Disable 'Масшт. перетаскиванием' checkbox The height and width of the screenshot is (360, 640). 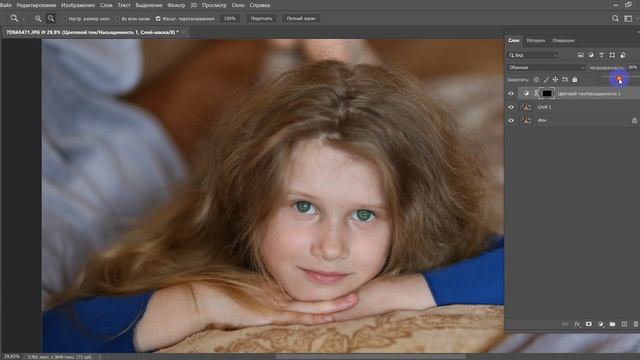[x=158, y=19]
